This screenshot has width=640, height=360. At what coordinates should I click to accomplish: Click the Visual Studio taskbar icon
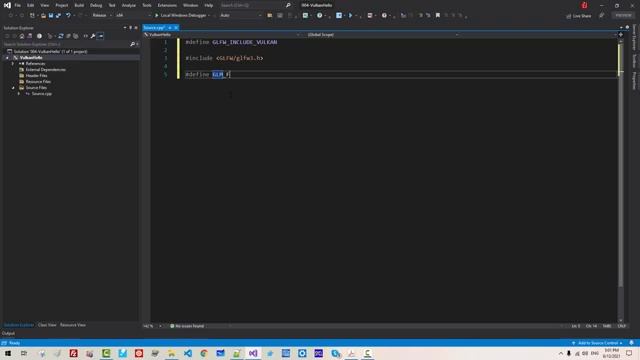click(253, 353)
